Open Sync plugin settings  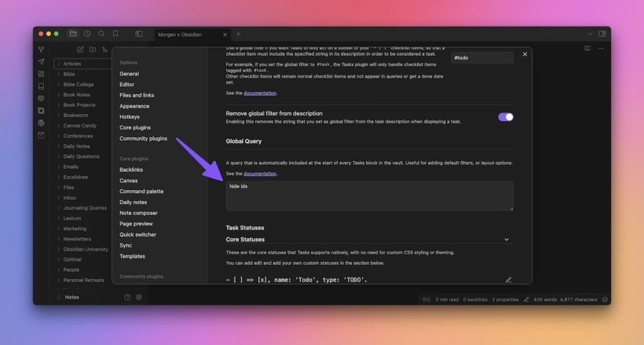pyautogui.click(x=126, y=245)
